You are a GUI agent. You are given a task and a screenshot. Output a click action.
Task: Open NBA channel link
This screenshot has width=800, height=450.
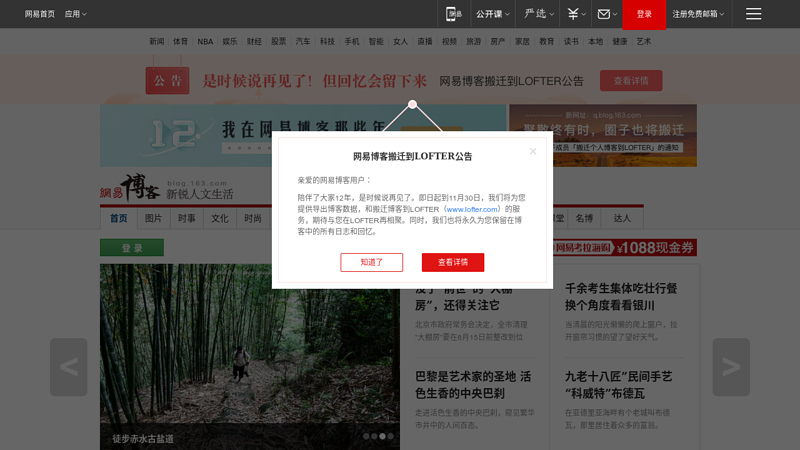pos(205,41)
